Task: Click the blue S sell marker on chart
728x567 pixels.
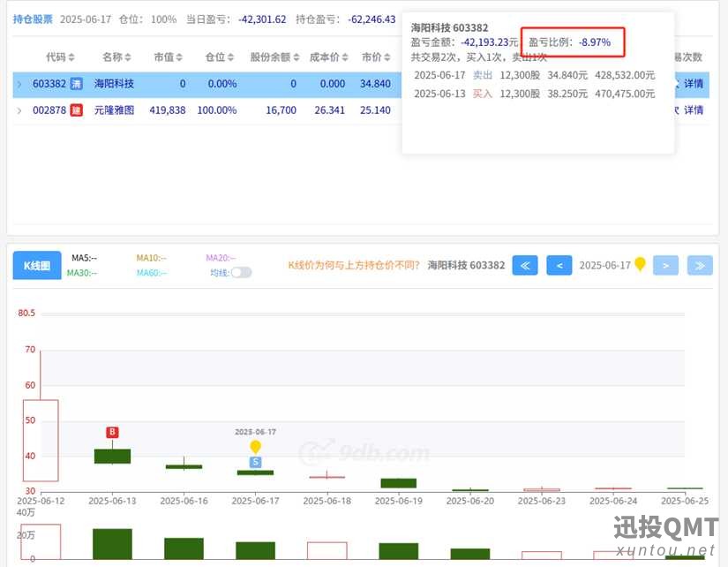Action: [255, 462]
